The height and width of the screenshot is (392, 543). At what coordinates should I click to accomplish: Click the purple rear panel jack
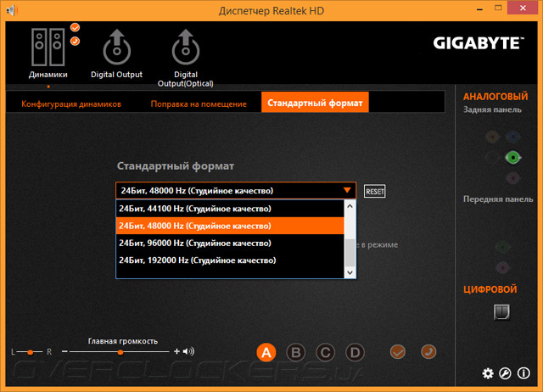(512, 178)
